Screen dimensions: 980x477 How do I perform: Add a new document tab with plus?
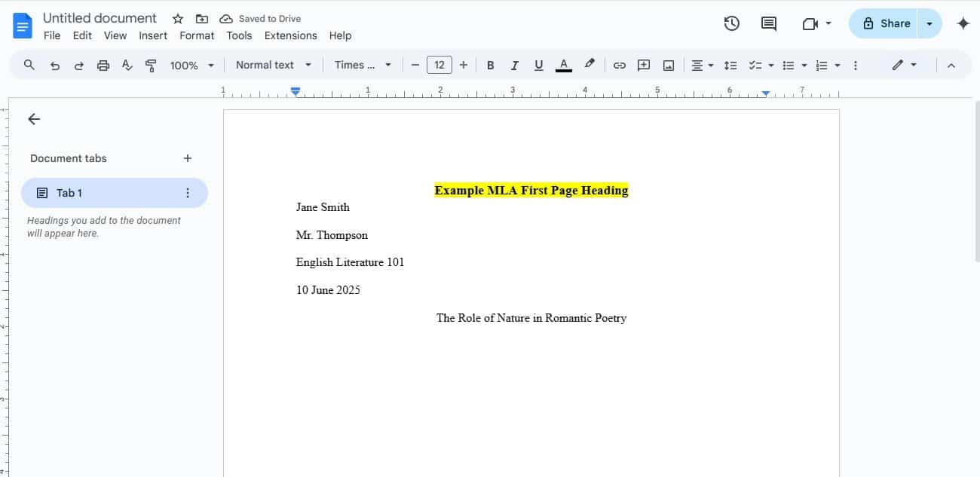(187, 158)
